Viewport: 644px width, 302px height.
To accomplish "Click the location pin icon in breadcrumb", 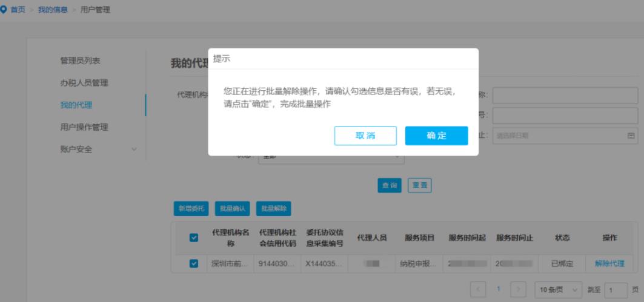I will point(5,10).
